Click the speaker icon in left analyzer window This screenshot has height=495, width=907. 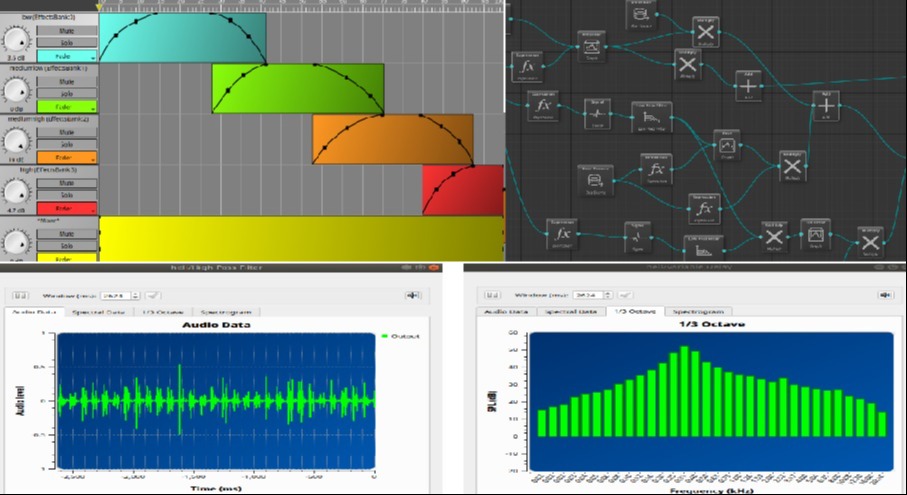coord(411,295)
